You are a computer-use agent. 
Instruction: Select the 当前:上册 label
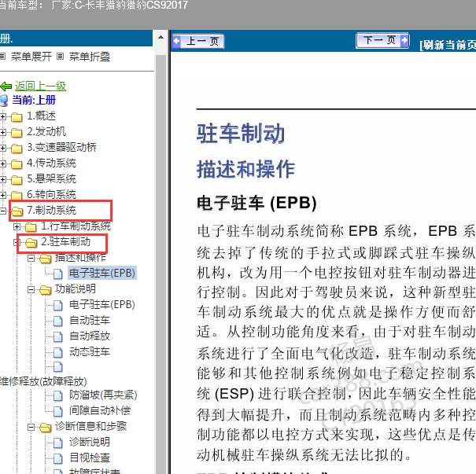click(x=34, y=100)
